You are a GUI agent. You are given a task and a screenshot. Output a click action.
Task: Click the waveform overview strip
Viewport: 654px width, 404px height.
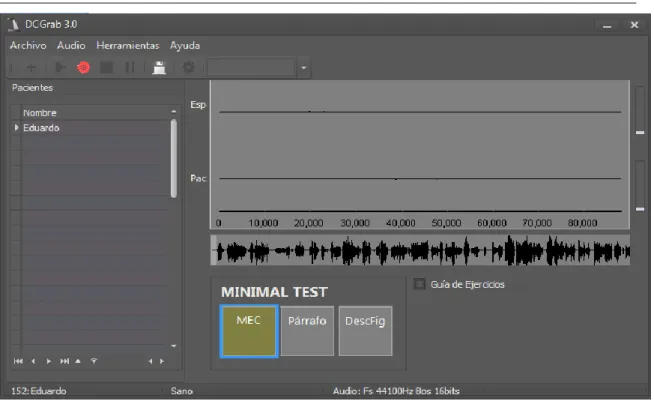click(420, 250)
